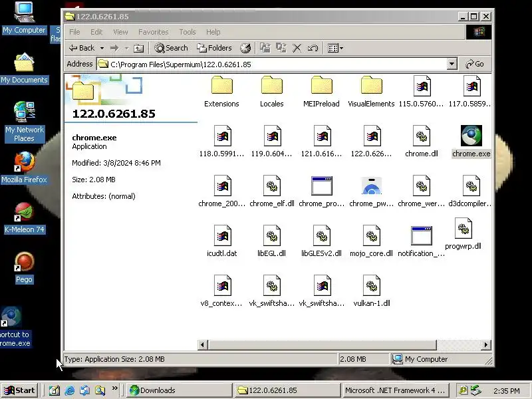Click the Move To toolbar icon
The height and width of the screenshot is (399, 532).
point(265,48)
